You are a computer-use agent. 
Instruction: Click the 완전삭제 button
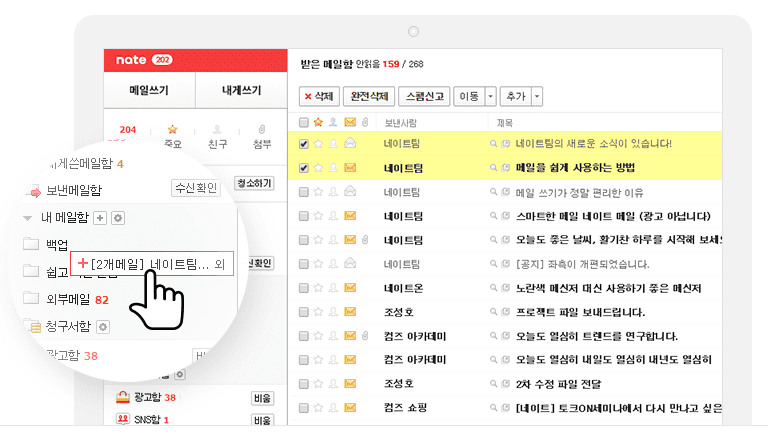(369, 97)
